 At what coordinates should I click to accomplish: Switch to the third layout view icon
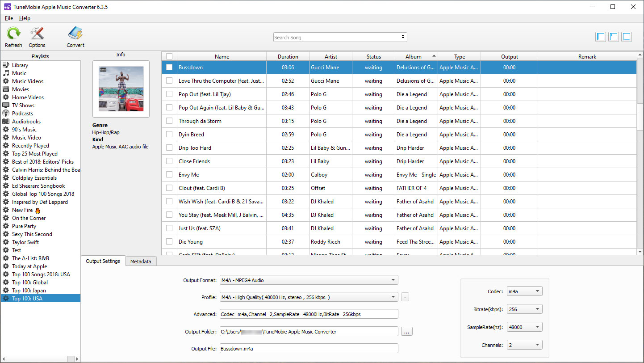[627, 37]
